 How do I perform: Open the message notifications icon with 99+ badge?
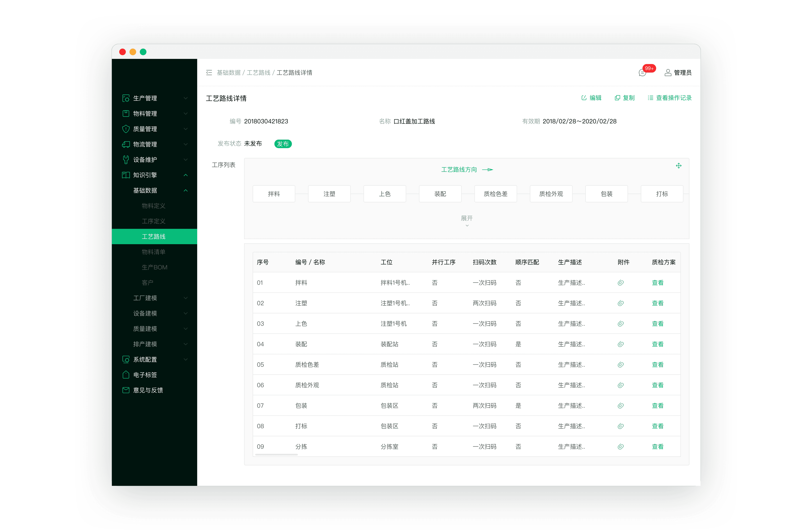[642, 73]
